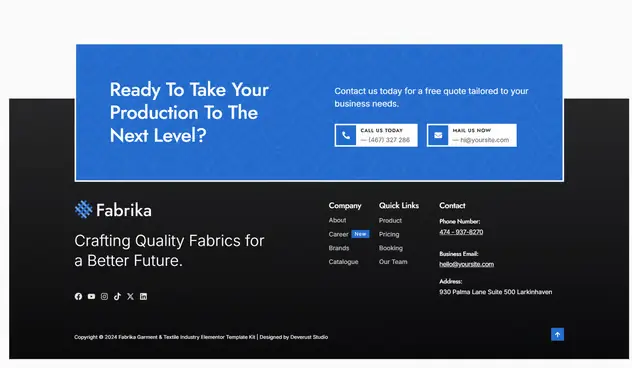
Task: Open the LinkedIn social icon
Action: pyautogui.click(x=143, y=296)
